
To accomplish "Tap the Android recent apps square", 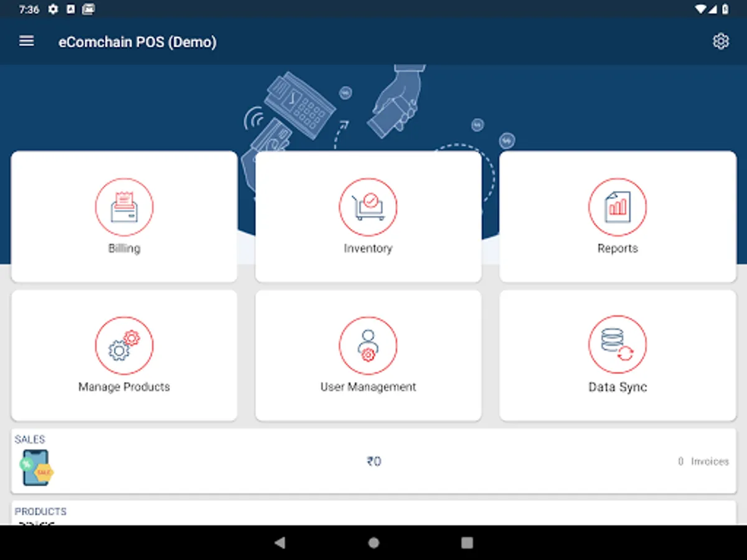I will point(467,543).
